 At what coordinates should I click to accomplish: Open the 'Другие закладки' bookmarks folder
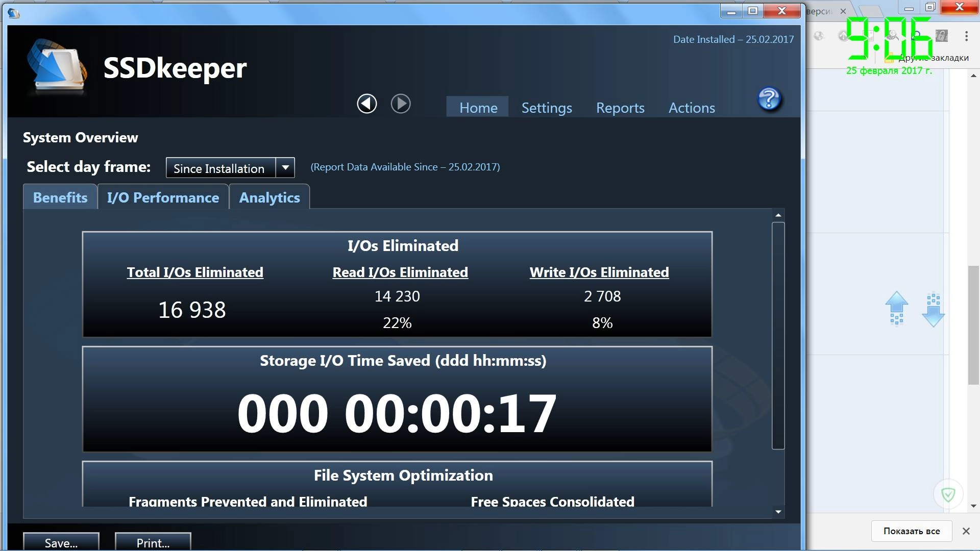point(927,58)
